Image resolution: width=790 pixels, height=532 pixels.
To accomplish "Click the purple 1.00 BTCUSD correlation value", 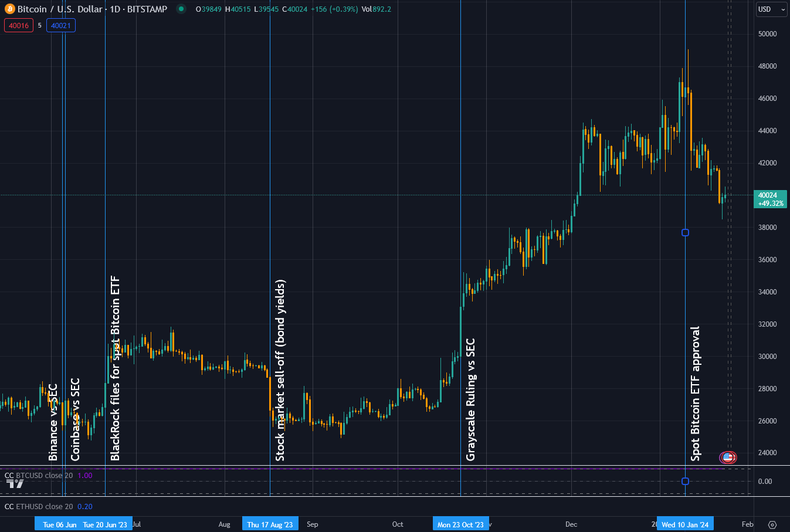I will tap(85, 476).
